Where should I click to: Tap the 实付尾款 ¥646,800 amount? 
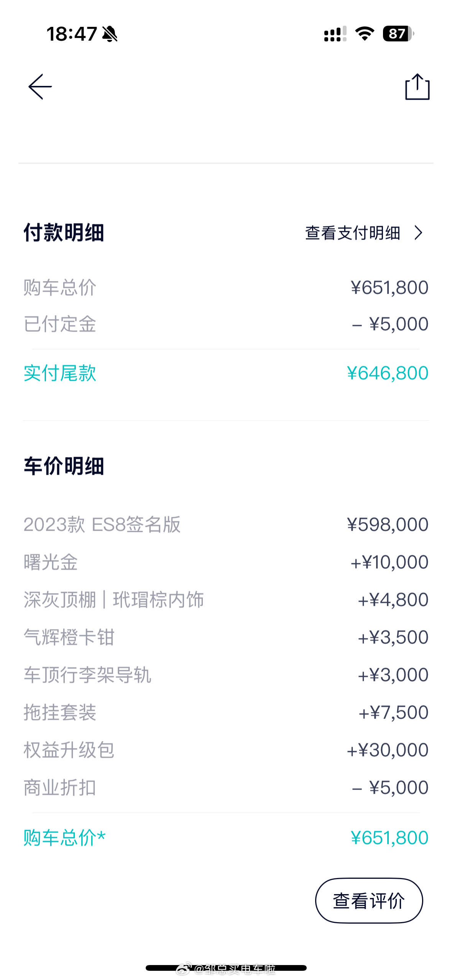point(387,373)
